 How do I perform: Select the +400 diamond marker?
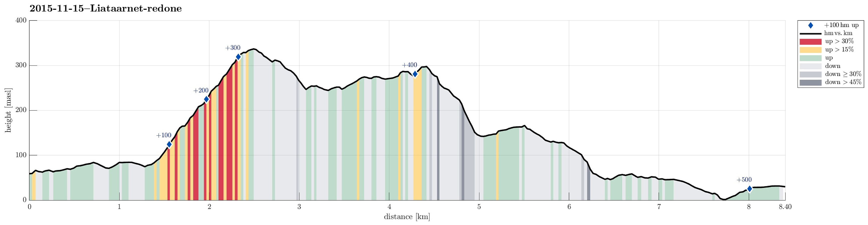coord(415,74)
